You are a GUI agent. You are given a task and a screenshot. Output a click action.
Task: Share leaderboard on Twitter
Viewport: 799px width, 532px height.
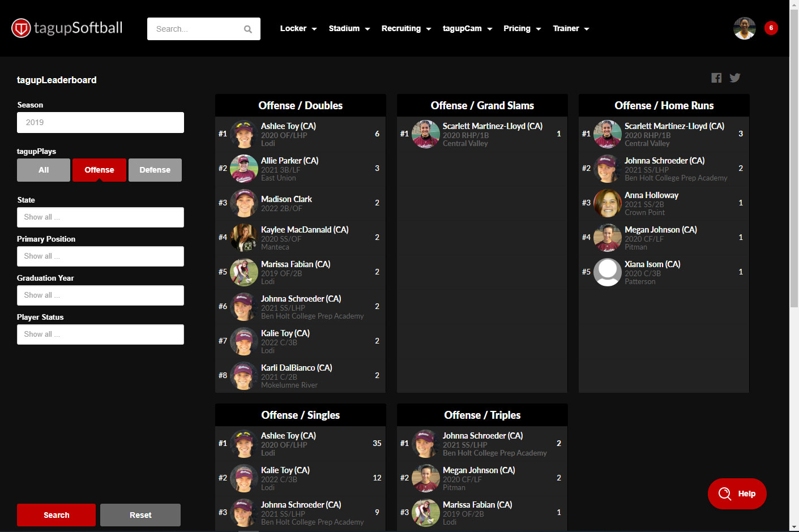(x=735, y=78)
